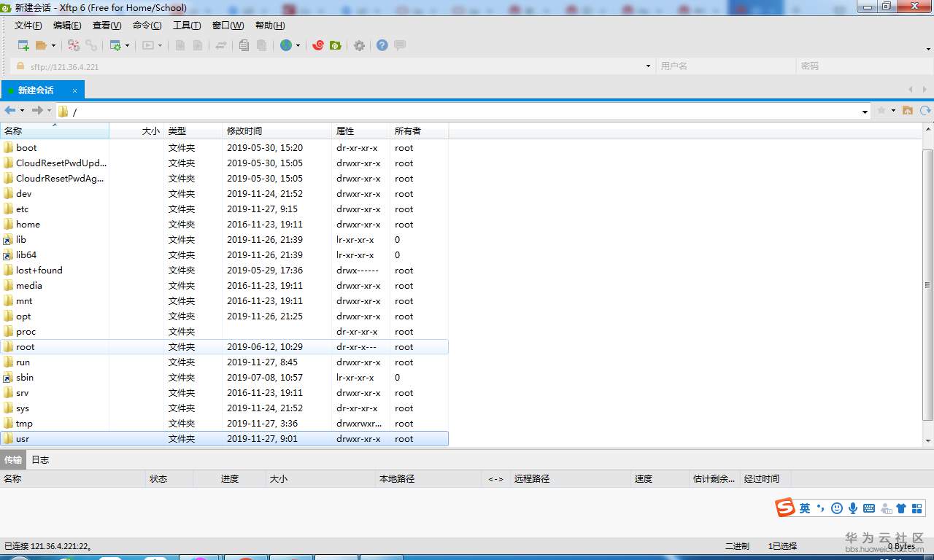
Task: Open the 文件(F) menu
Action: click(x=28, y=26)
